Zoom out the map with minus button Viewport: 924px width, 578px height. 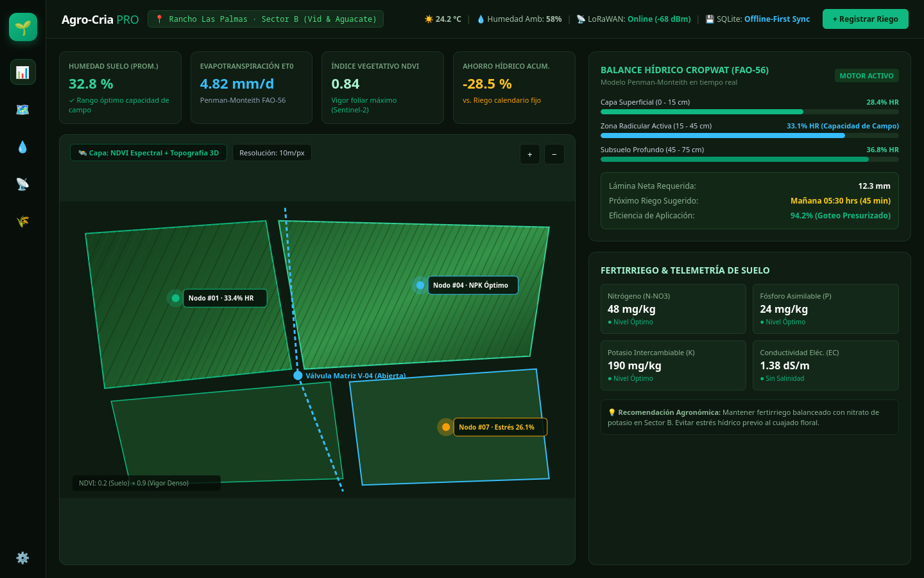pos(554,154)
